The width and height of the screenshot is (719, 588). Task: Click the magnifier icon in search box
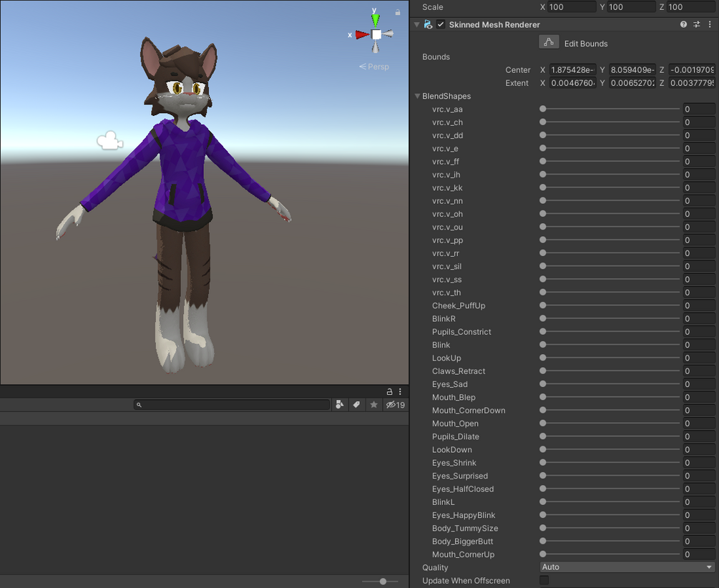tap(139, 405)
